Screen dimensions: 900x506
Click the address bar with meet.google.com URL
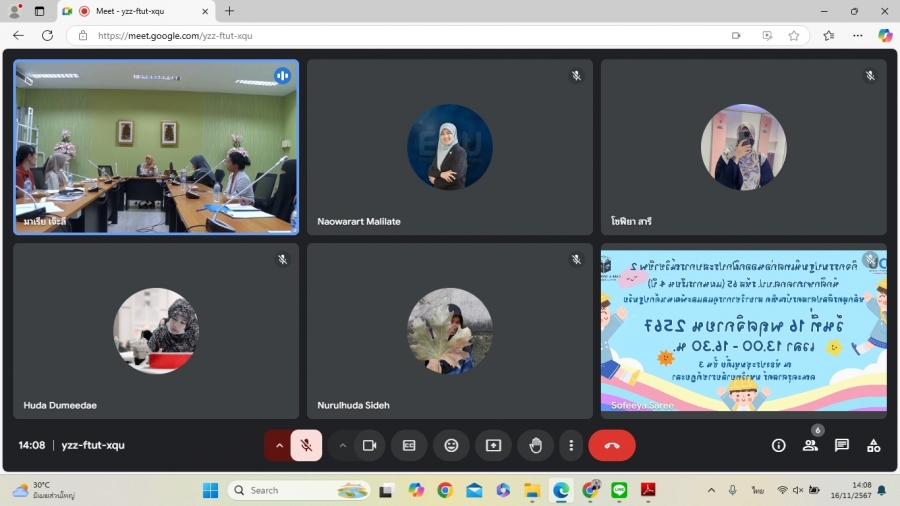pyautogui.click(x=400, y=35)
